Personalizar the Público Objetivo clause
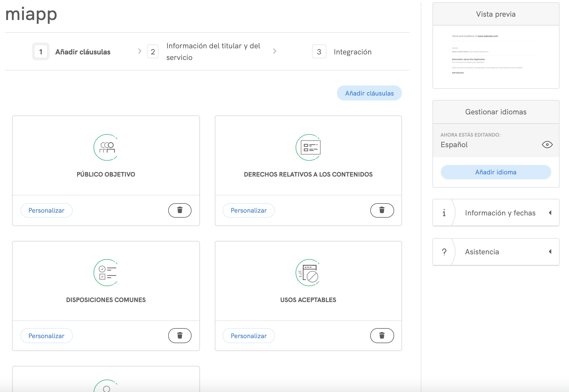569x392 pixels. pos(46,210)
